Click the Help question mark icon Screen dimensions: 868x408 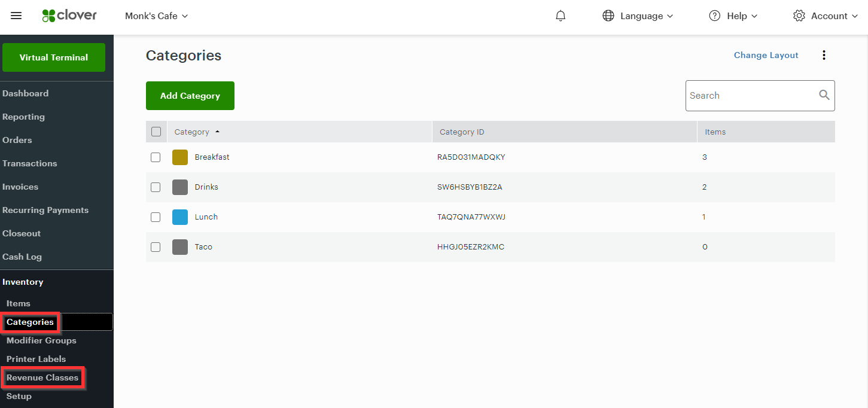pyautogui.click(x=714, y=16)
